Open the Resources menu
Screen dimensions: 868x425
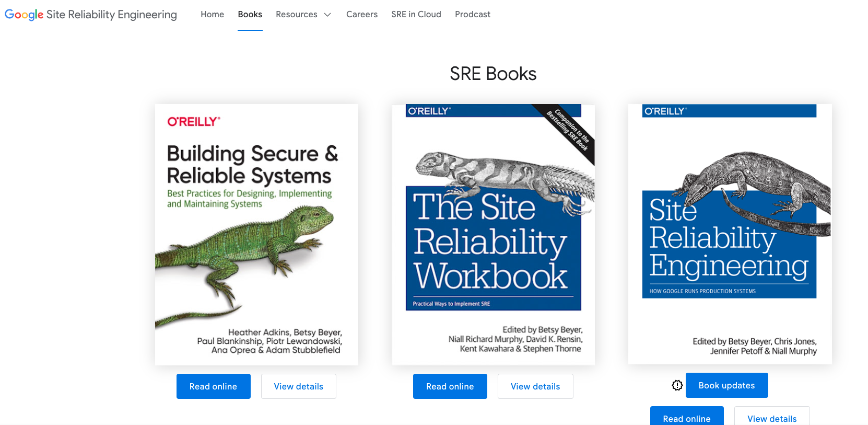(303, 15)
